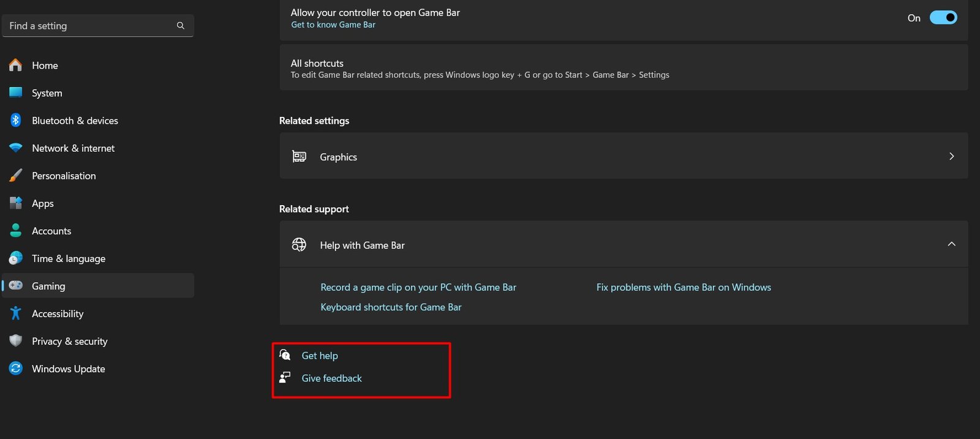Click the Windows Update sync icon
Viewport: 980px width, 439px height.
click(x=16, y=368)
